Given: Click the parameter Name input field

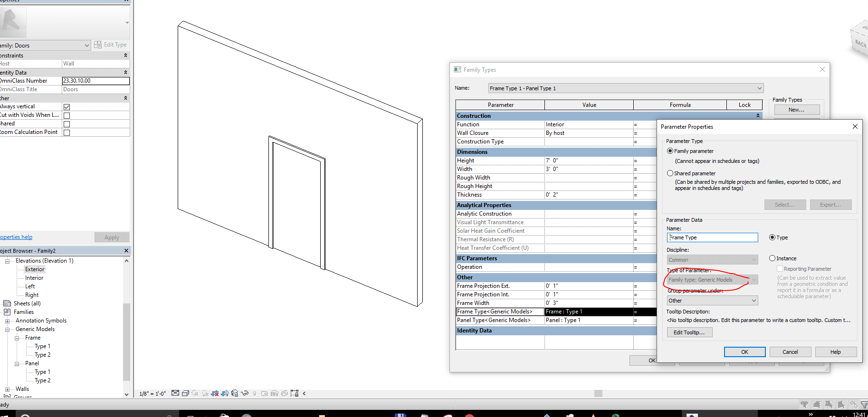Looking at the screenshot, I should tap(712, 237).
